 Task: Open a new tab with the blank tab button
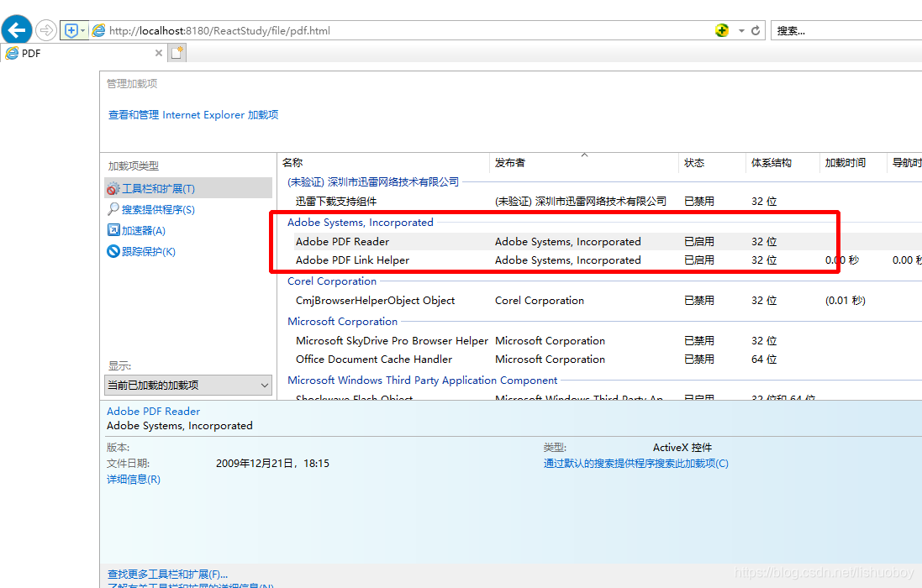(177, 53)
